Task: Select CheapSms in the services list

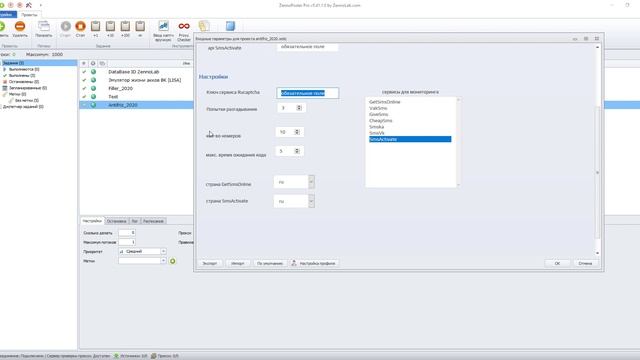Action: point(380,120)
